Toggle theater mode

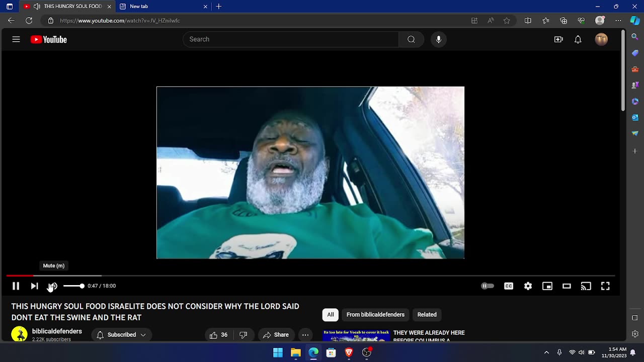click(567, 286)
